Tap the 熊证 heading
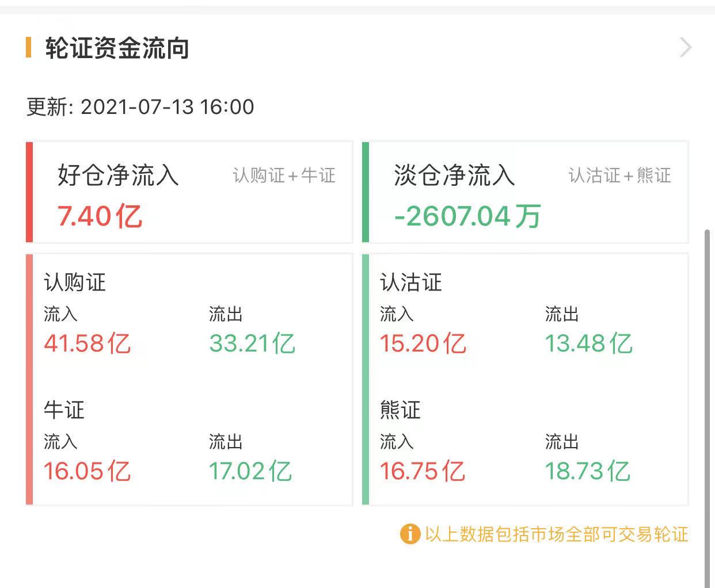The width and height of the screenshot is (715, 588). (401, 410)
